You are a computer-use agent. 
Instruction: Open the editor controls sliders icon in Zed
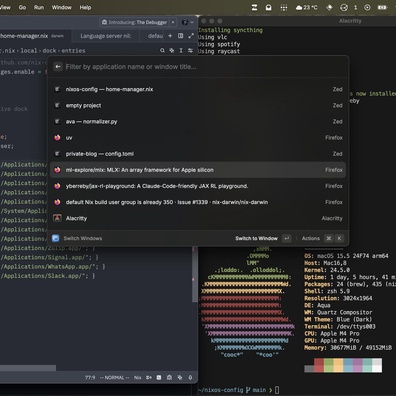pos(190,50)
